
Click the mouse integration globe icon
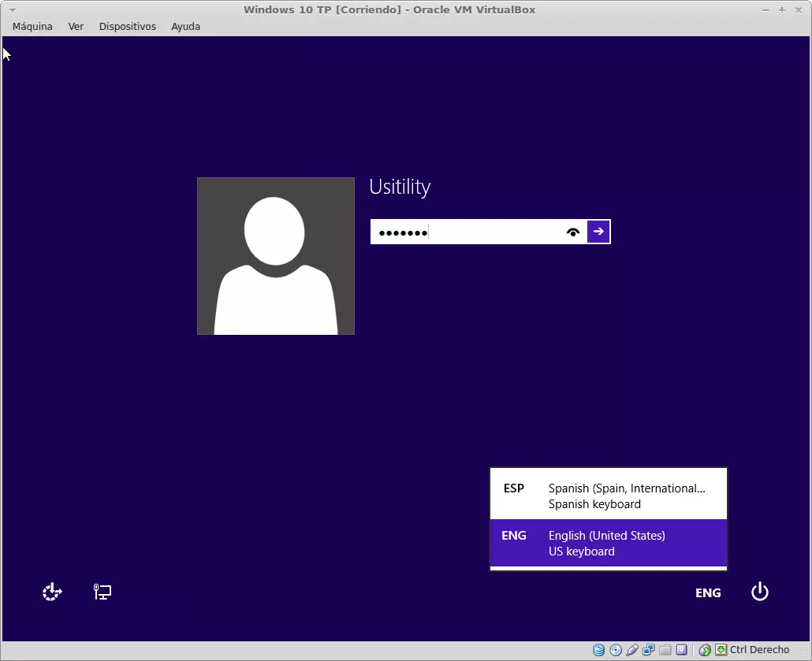coord(705,650)
